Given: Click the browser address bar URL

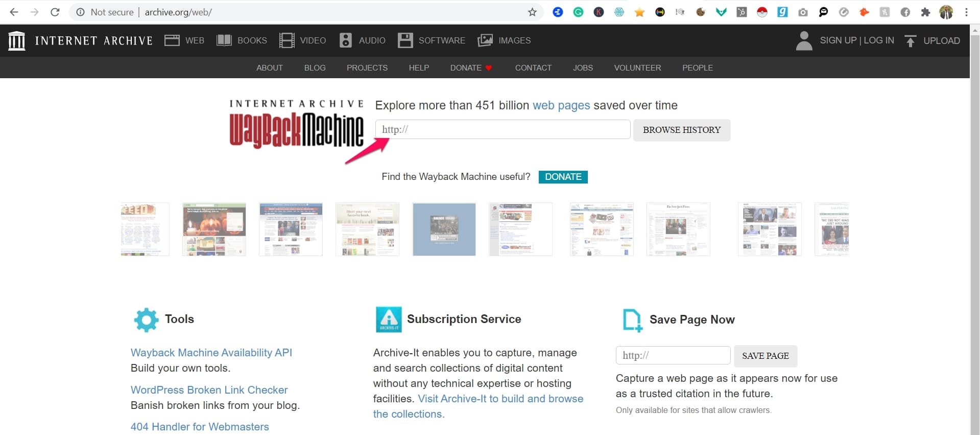Looking at the screenshot, I should click(178, 12).
